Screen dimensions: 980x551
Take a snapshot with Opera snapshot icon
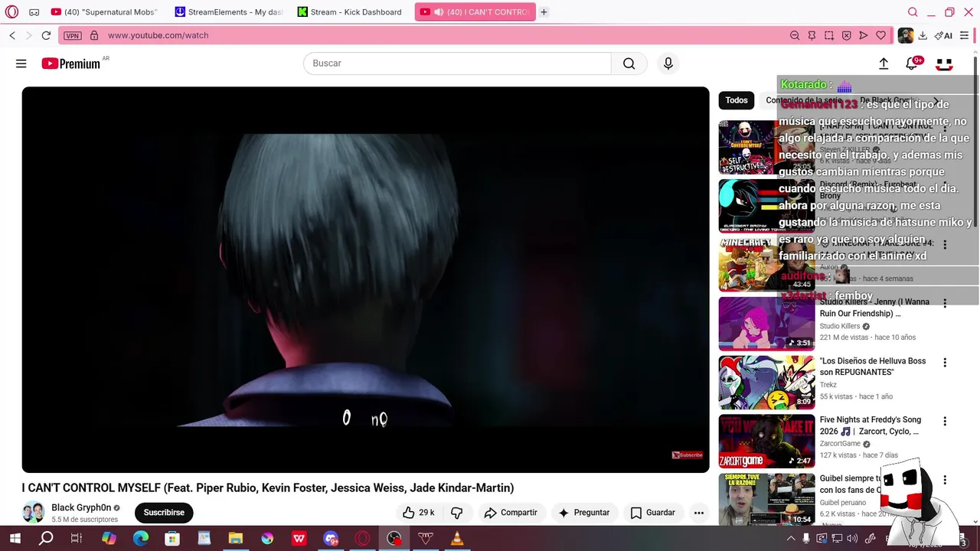click(829, 35)
